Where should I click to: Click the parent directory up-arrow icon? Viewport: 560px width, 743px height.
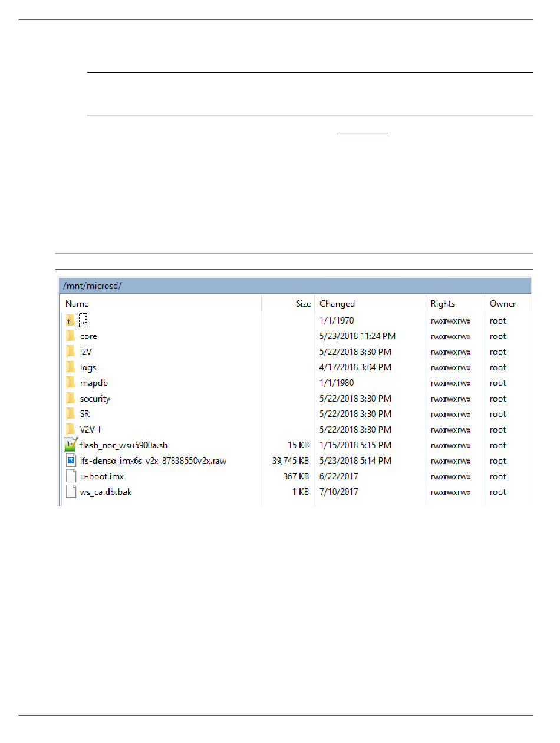(70, 321)
